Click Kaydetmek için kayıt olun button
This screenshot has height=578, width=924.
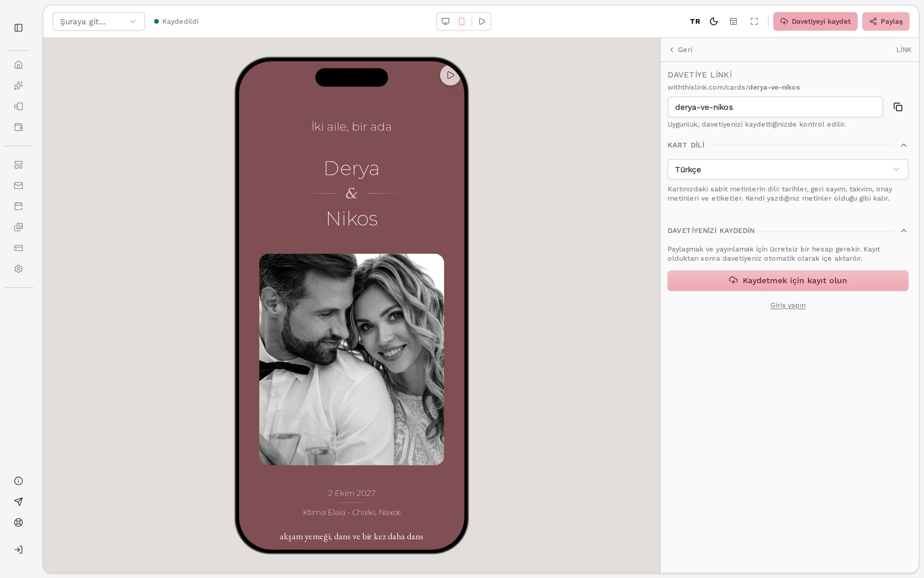point(788,281)
